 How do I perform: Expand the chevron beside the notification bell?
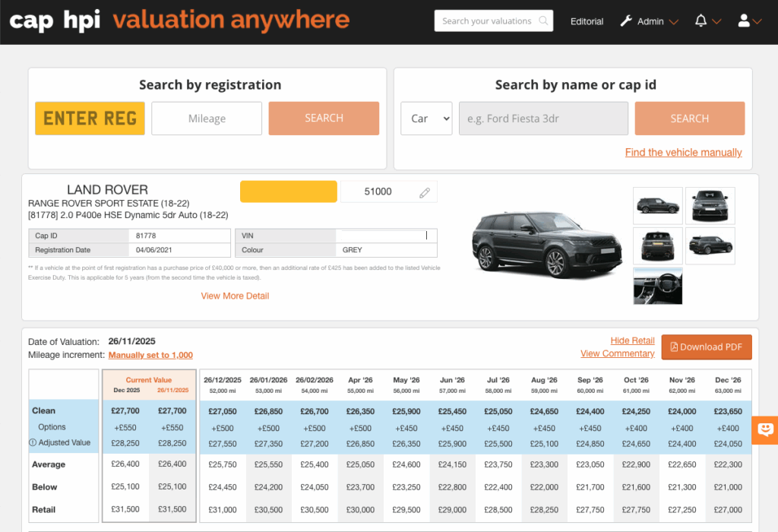[x=715, y=21]
